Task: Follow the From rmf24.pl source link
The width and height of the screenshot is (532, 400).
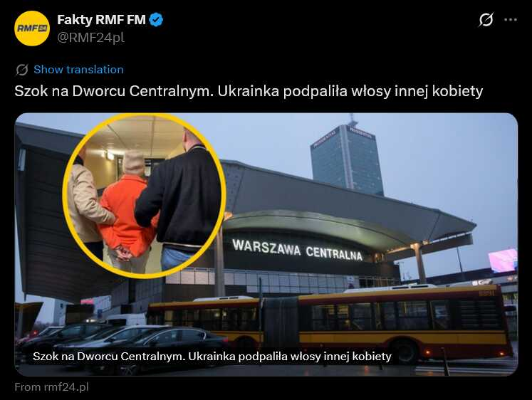Action: pyautogui.click(x=51, y=386)
